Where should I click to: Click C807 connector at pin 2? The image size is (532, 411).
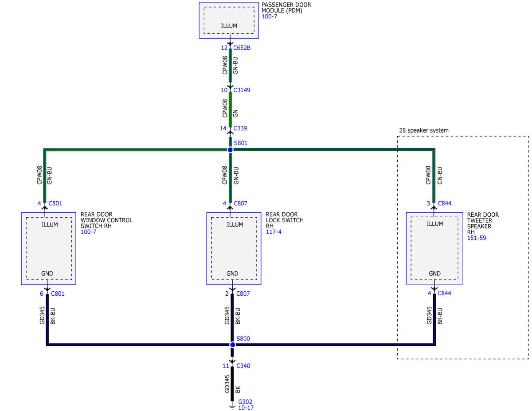pyautogui.click(x=243, y=294)
